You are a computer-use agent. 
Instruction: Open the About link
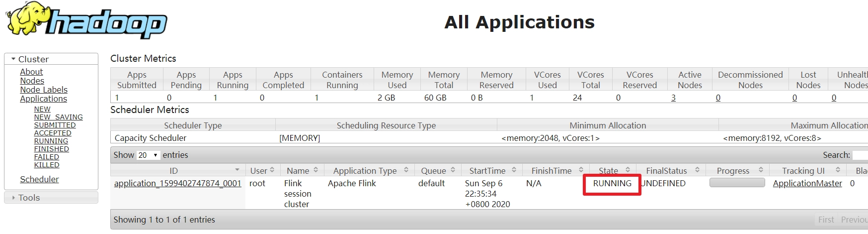pyautogui.click(x=31, y=72)
